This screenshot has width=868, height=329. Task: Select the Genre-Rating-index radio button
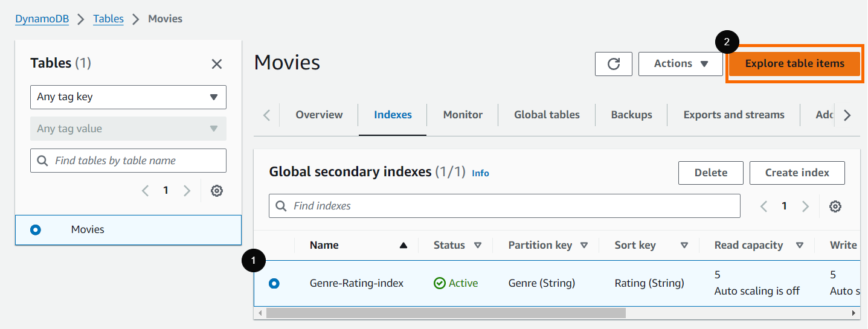click(274, 283)
